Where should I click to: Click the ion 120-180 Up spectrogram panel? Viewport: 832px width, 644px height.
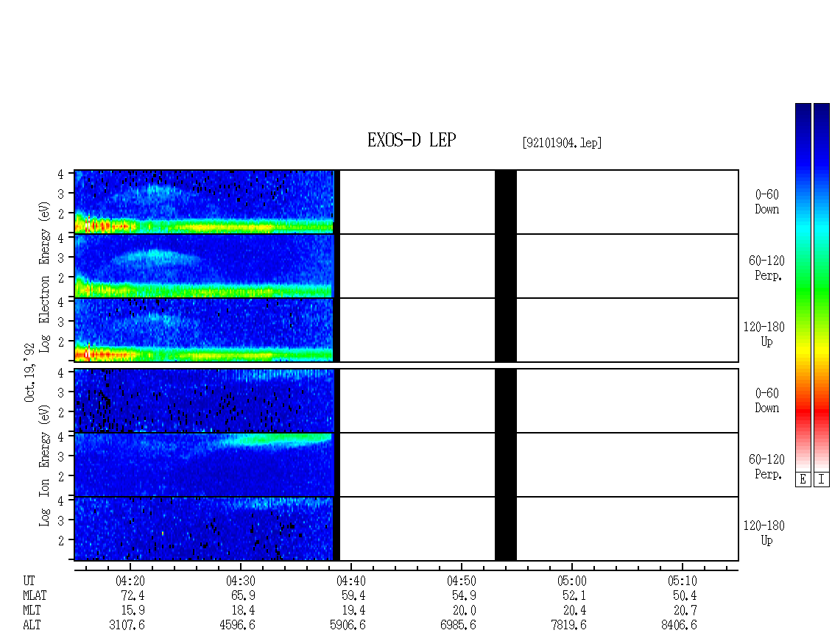[x=406, y=529]
